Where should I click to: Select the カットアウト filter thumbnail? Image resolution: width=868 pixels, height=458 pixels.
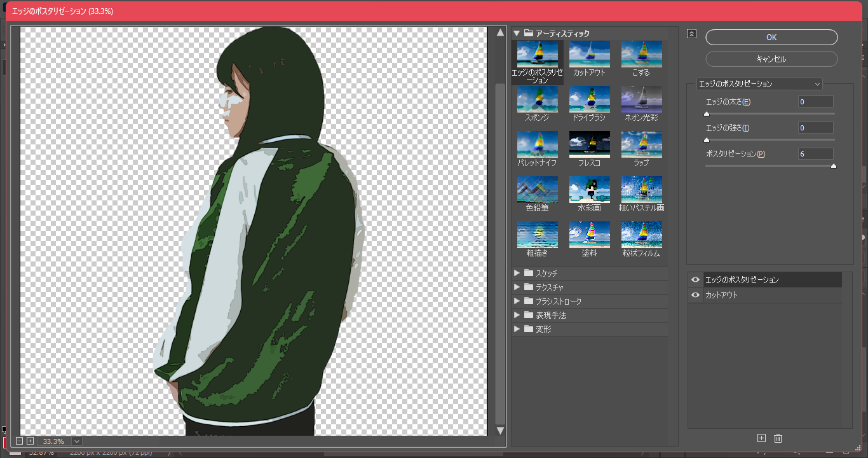pyautogui.click(x=589, y=55)
